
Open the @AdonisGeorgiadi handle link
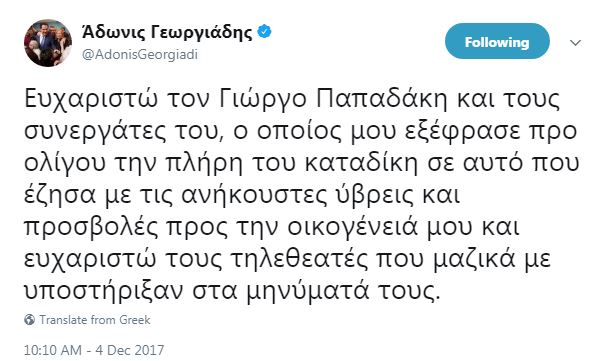point(140,55)
